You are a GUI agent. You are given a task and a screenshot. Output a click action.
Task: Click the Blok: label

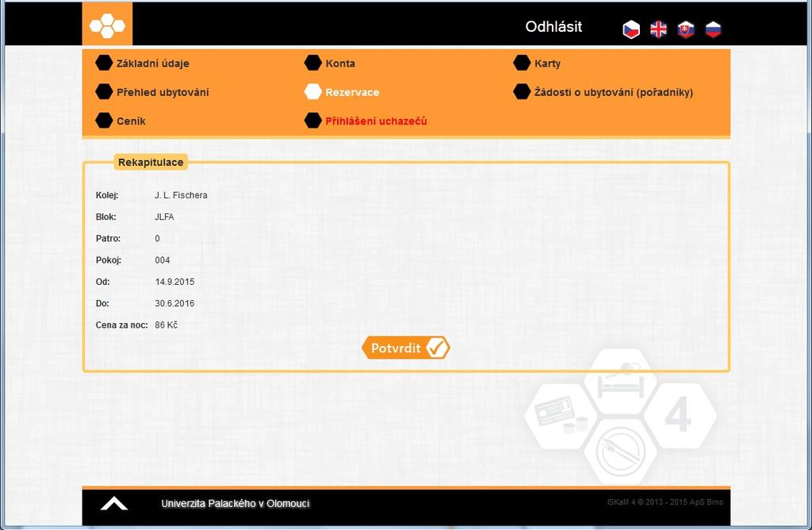[x=105, y=217]
